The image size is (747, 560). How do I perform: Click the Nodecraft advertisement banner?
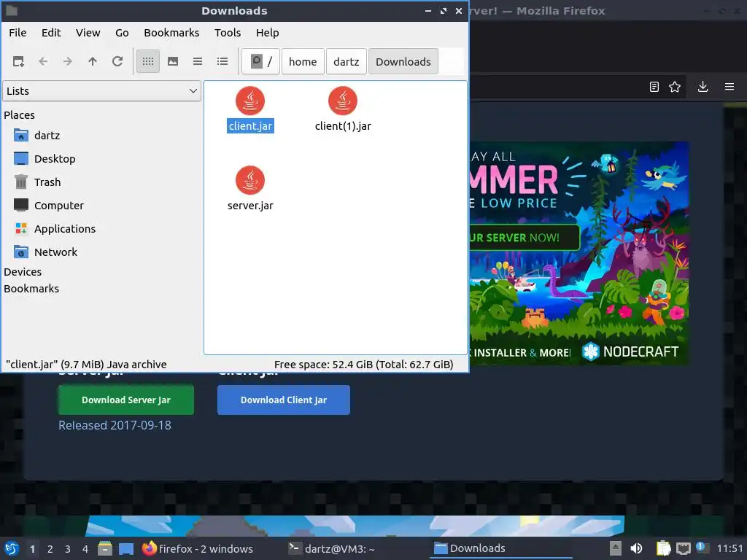coord(578,253)
